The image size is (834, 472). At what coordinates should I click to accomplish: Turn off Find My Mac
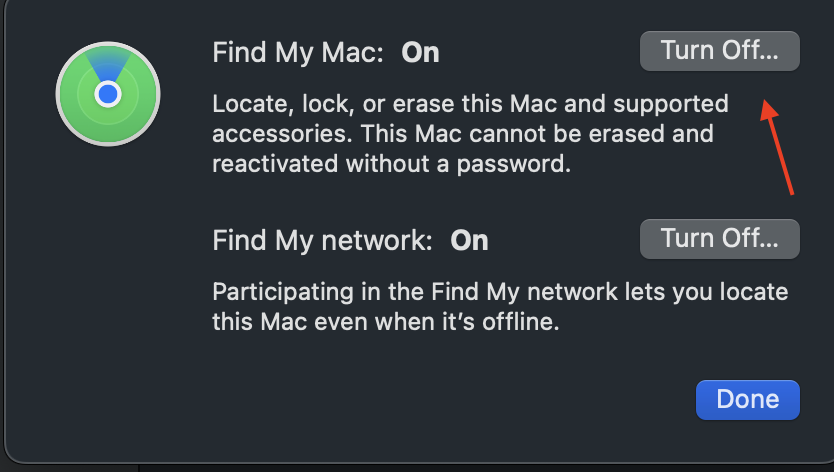[x=719, y=52]
